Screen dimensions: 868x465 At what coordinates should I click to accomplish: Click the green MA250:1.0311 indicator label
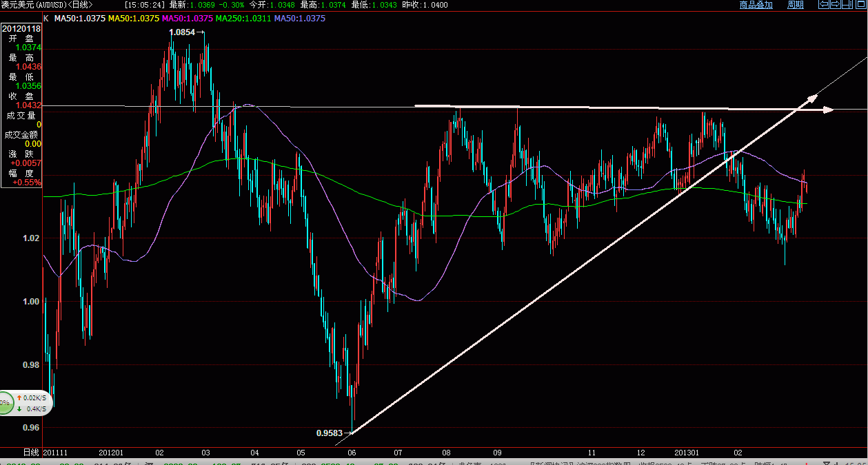click(x=243, y=18)
